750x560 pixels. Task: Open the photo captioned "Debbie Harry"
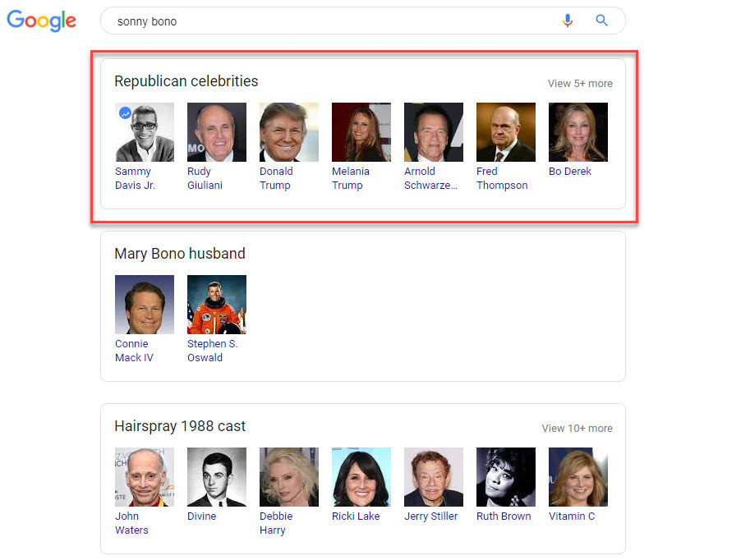289,477
